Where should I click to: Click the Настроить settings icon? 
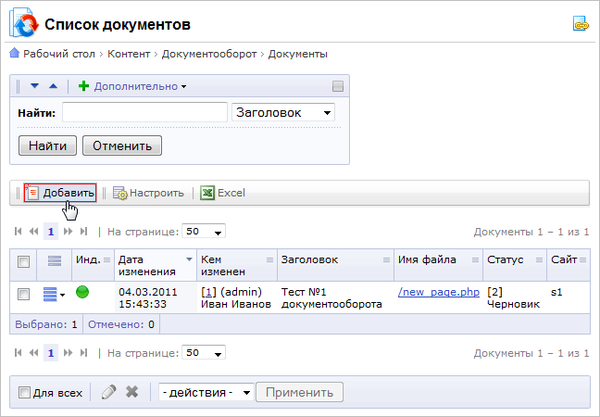point(120,193)
